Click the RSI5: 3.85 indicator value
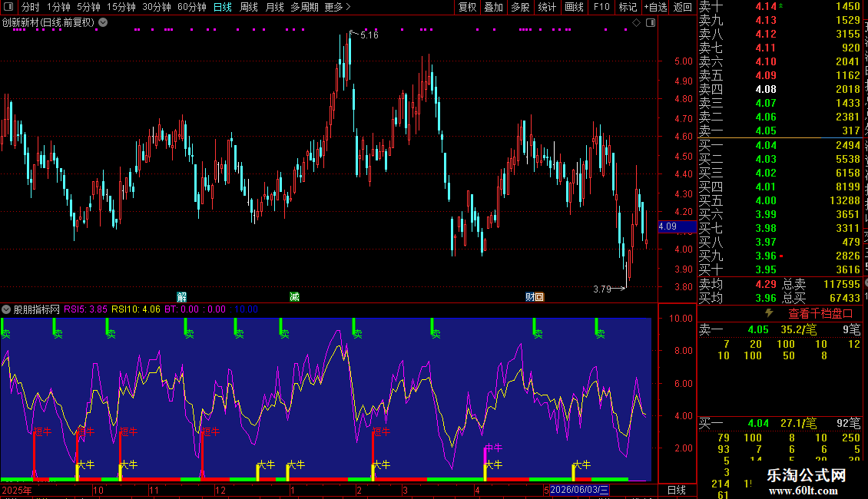The height and width of the screenshot is (499, 868). pyautogui.click(x=85, y=309)
